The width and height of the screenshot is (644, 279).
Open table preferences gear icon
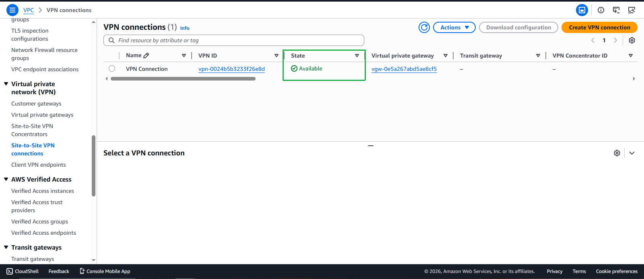[632, 40]
